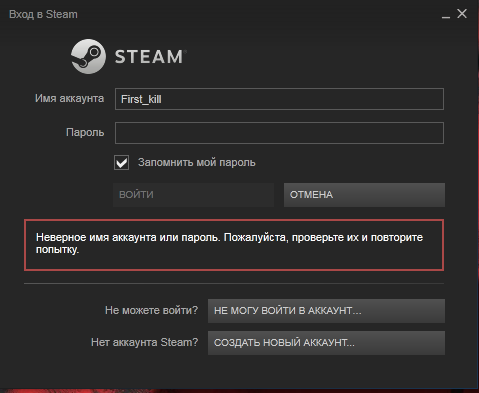The image size is (479, 393).
Task: Click the Steam logo icon
Action: pos(88,56)
